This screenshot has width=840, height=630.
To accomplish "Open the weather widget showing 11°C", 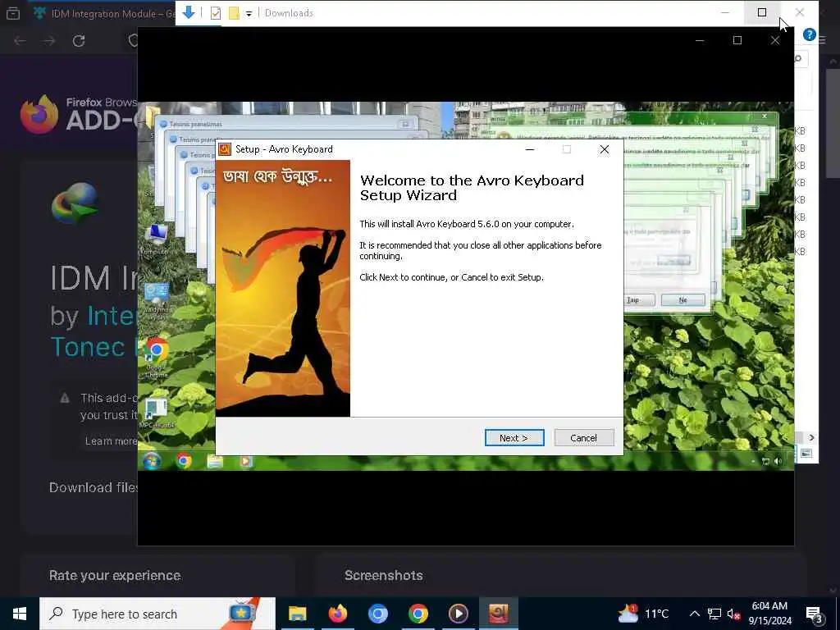I will click(x=643, y=614).
